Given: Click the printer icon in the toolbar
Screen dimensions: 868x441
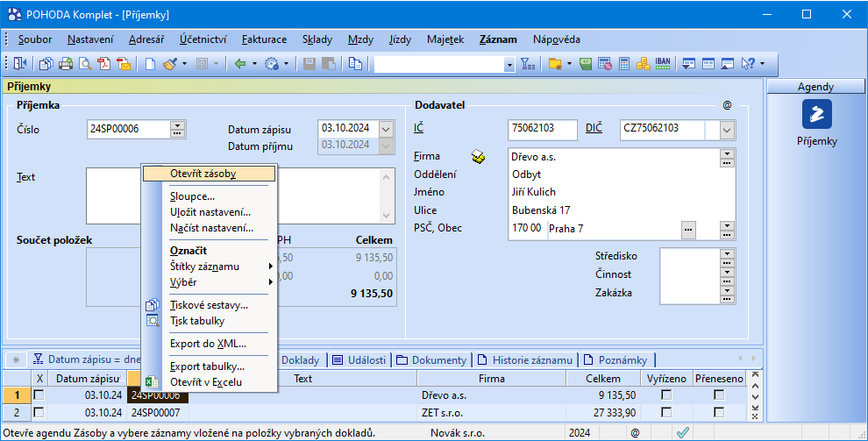Looking at the screenshot, I should [66, 64].
